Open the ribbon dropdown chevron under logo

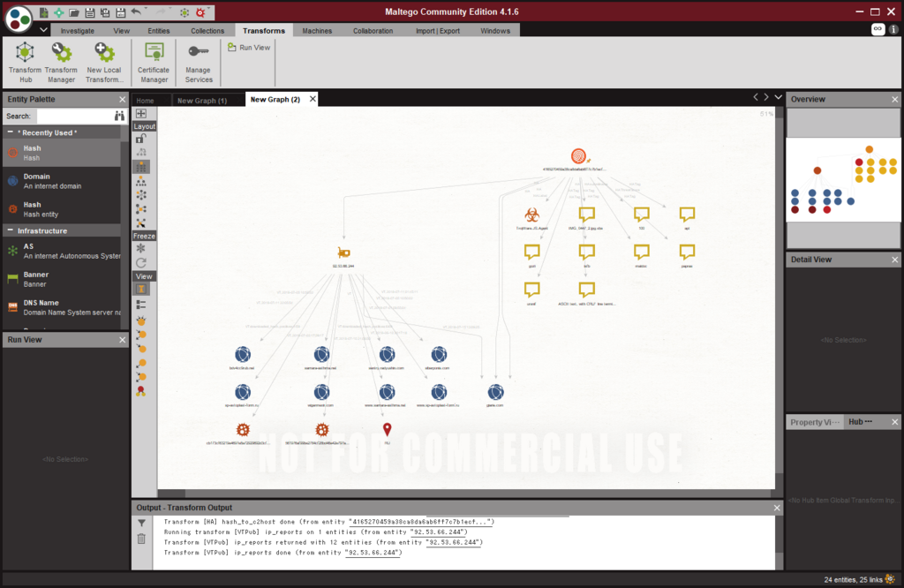coord(44,30)
